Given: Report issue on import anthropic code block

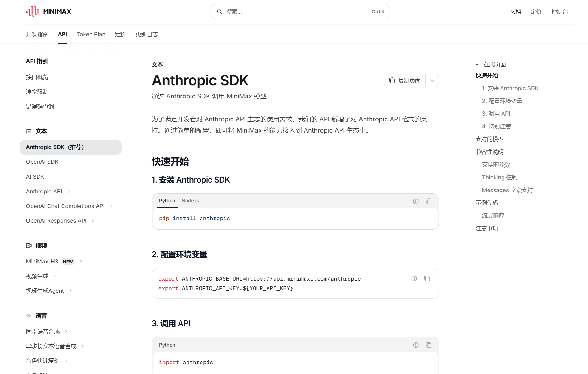Looking at the screenshot, I should [416, 345].
